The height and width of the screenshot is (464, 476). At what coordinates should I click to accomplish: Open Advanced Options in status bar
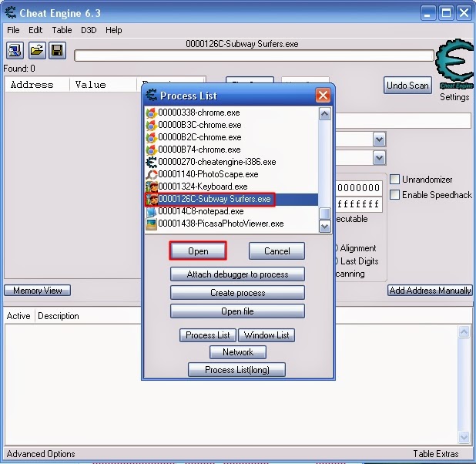click(41, 454)
